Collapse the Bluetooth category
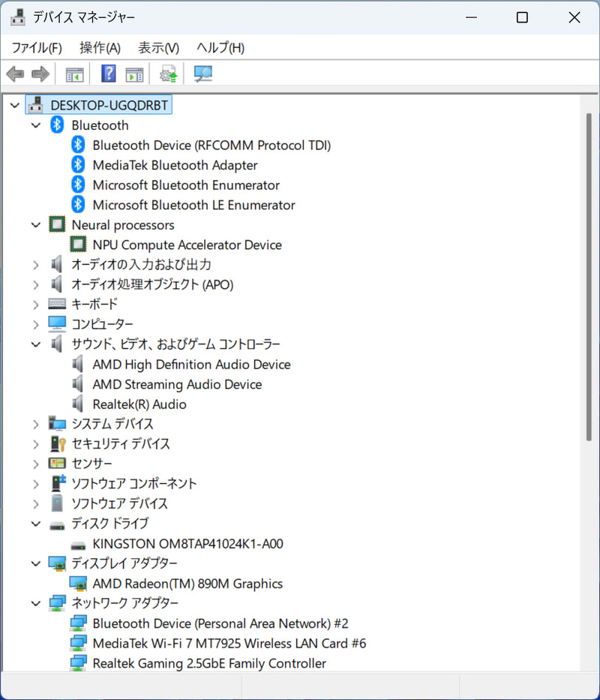Viewport: 600px width, 700px height. click(x=35, y=125)
